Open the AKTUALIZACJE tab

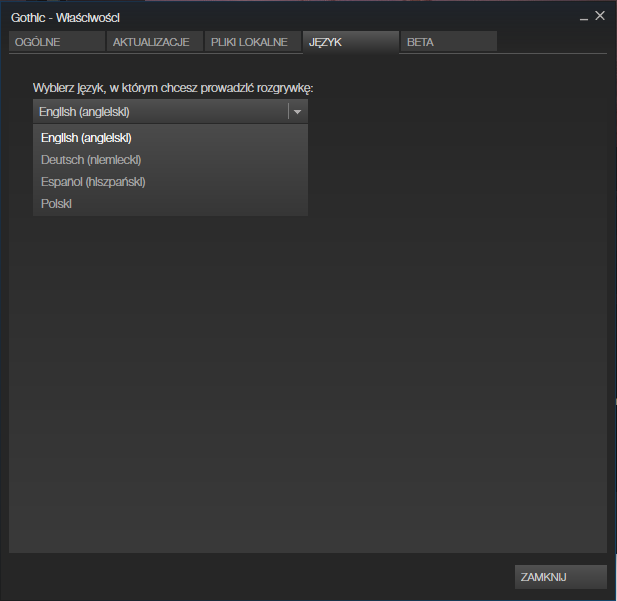point(155,42)
